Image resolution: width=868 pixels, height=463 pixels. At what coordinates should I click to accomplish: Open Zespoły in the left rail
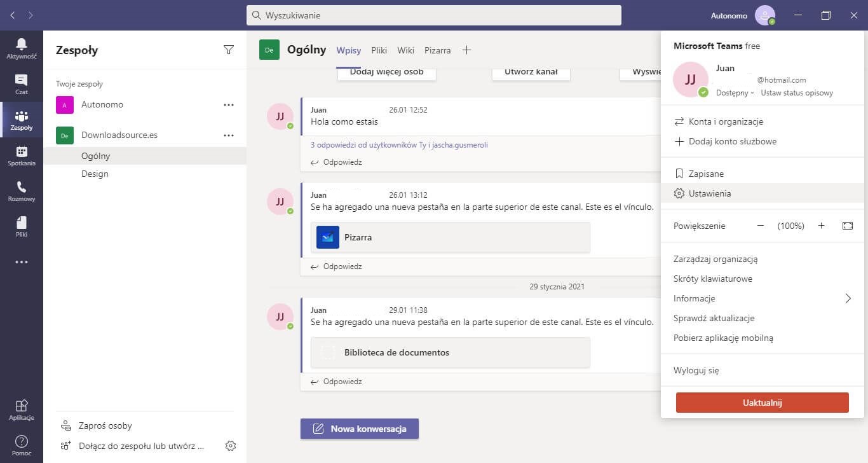tap(22, 120)
